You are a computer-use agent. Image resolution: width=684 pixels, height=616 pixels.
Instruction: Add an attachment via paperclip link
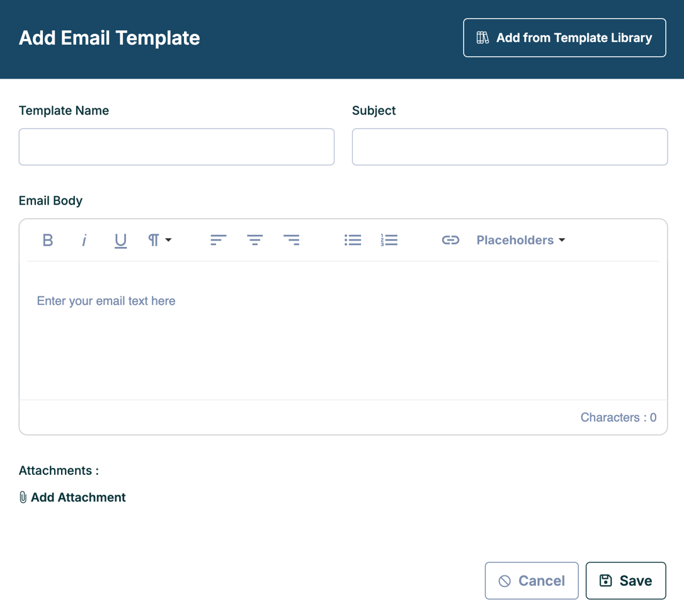point(72,498)
